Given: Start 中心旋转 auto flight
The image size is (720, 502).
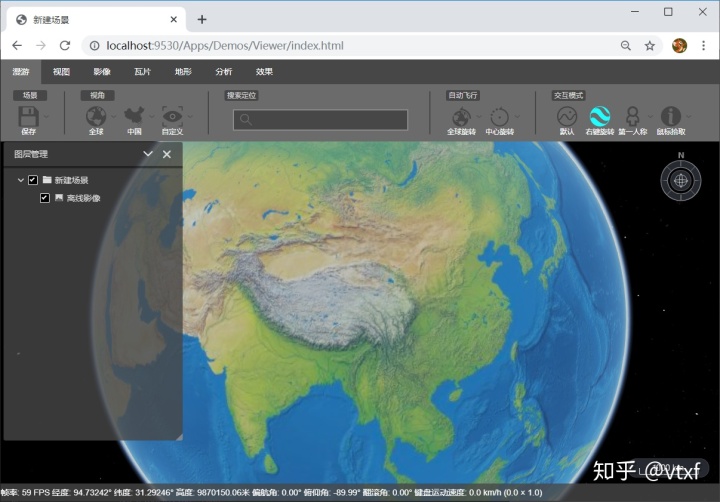Looking at the screenshot, I should click(x=500, y=117).
